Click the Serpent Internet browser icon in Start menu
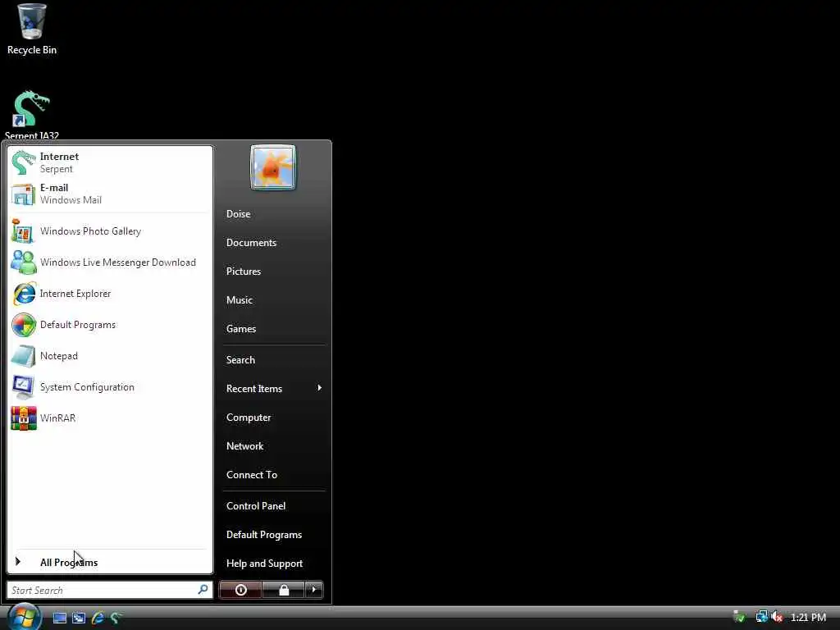 pos(24,162)
